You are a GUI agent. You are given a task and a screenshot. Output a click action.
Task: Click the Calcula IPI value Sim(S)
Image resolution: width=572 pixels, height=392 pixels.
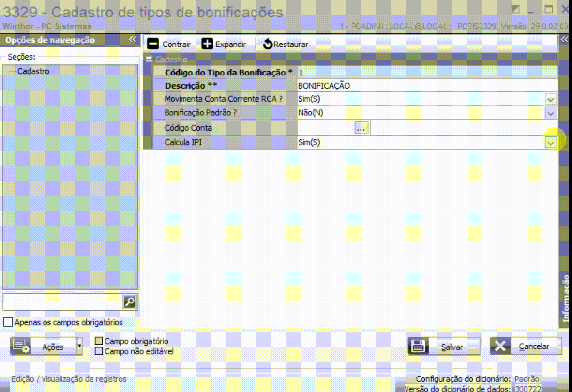pyautogui.click(x=309, y=142)
